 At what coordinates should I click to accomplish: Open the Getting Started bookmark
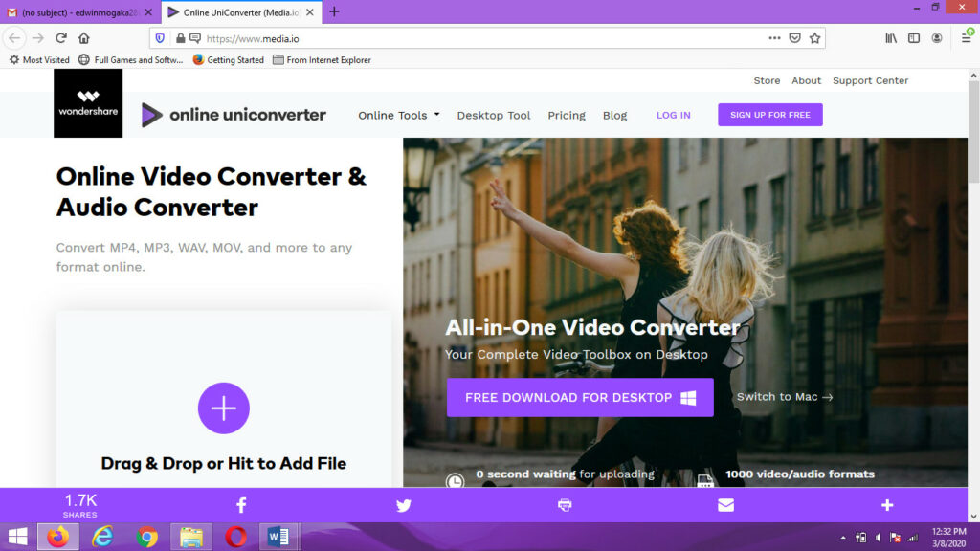pyautogui.click(x=228, y=60)
